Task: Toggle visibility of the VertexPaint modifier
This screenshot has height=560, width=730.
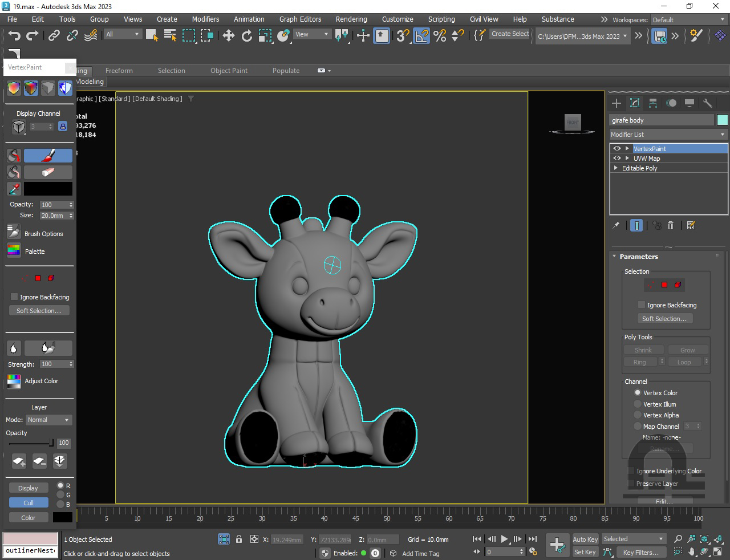Action: coord(617,149)
